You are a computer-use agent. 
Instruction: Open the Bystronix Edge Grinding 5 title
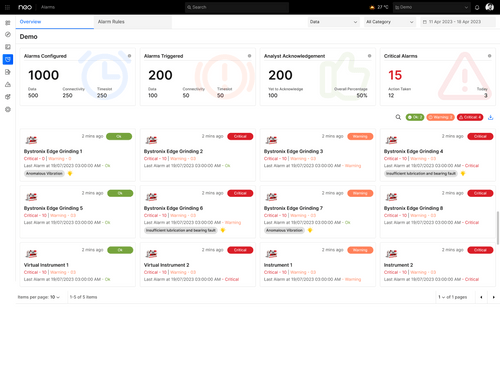click(53, 208)
